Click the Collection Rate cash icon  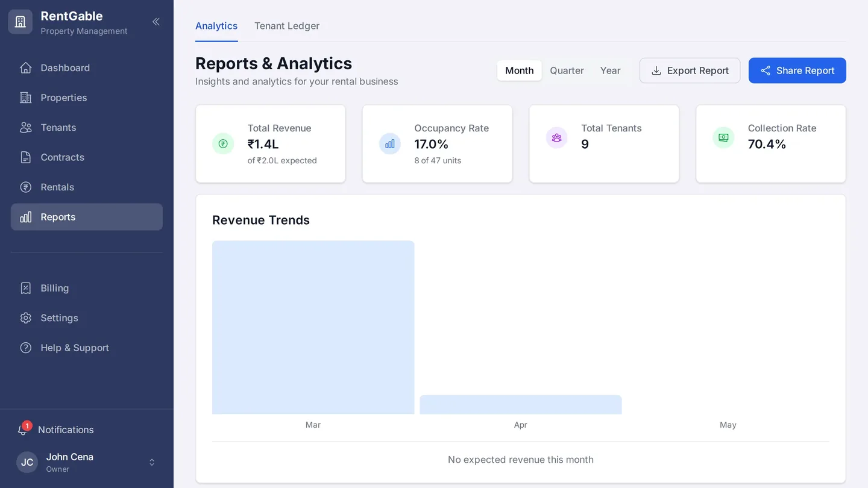[x=723, y=137]
